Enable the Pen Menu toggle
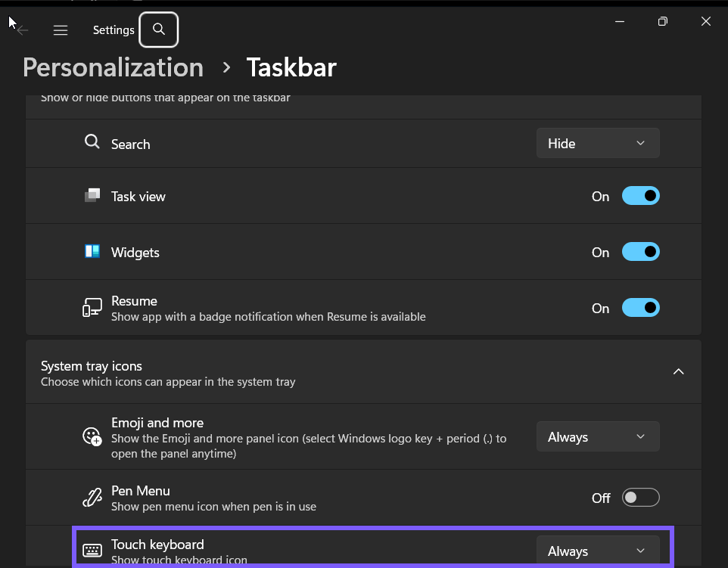 [x=641, y=498]
